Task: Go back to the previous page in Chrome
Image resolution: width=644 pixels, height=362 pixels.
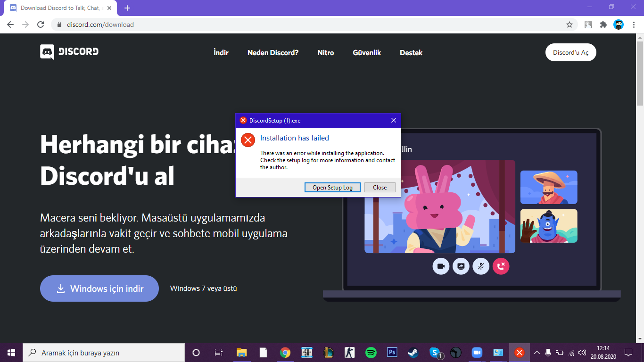Action: click(x=10, y=25)
